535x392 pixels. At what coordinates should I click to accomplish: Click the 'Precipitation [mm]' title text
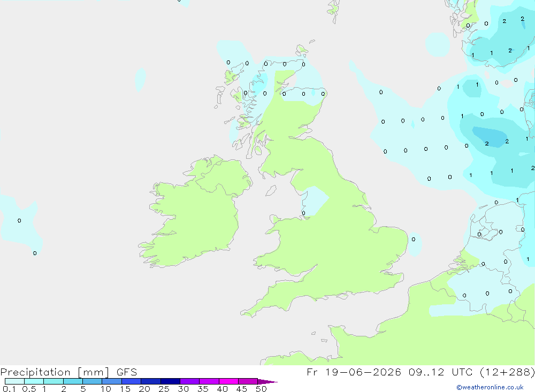click(x=55, y=372)
